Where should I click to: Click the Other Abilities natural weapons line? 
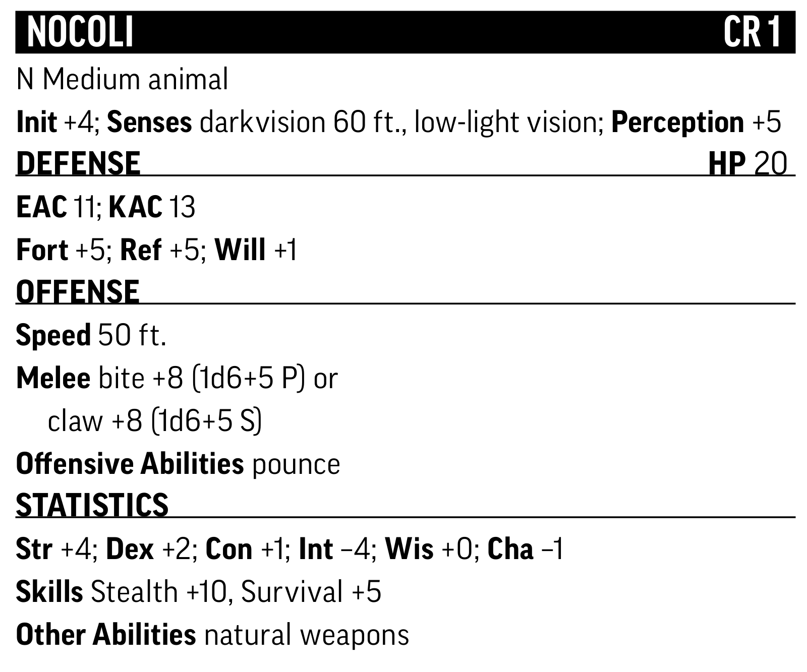(x=212, y=635)
